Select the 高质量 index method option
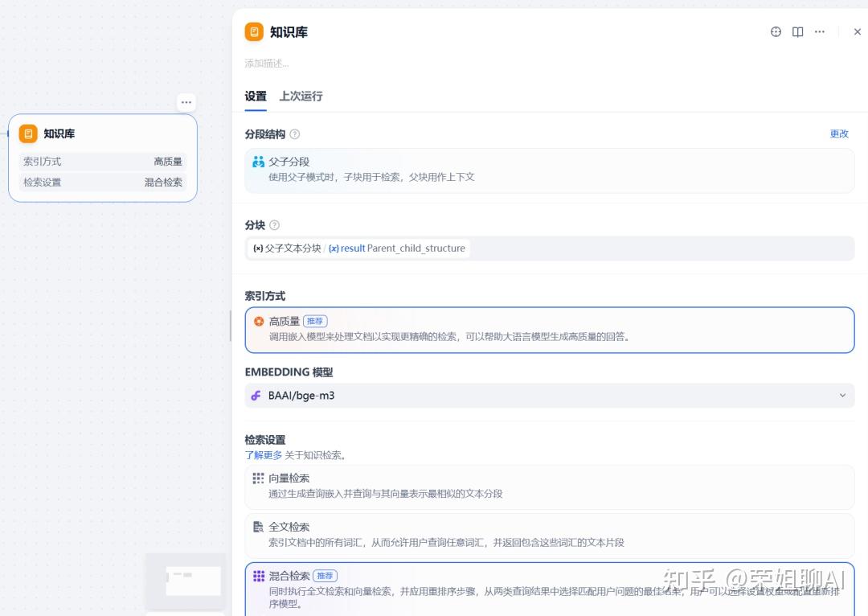This screenshot has height=616, width=868. [x=549, y=330]
